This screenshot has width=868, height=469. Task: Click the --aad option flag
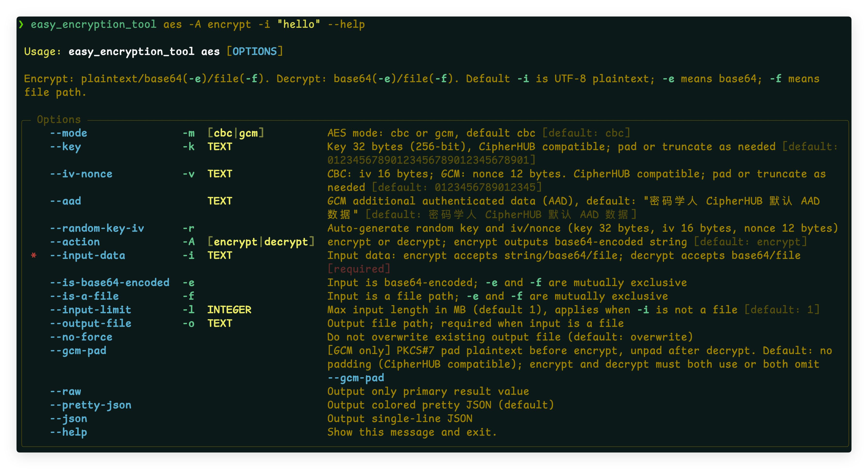pyautogui.click(x=65, y=201)
